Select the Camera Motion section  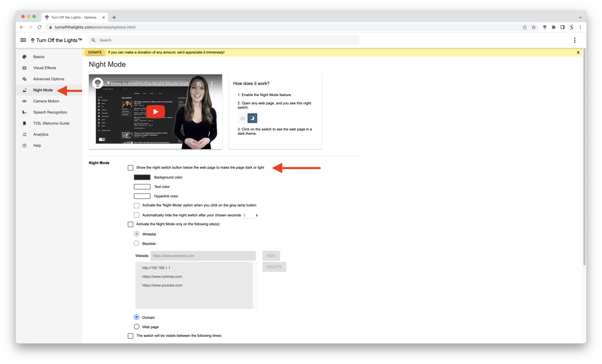click(46, 101)
